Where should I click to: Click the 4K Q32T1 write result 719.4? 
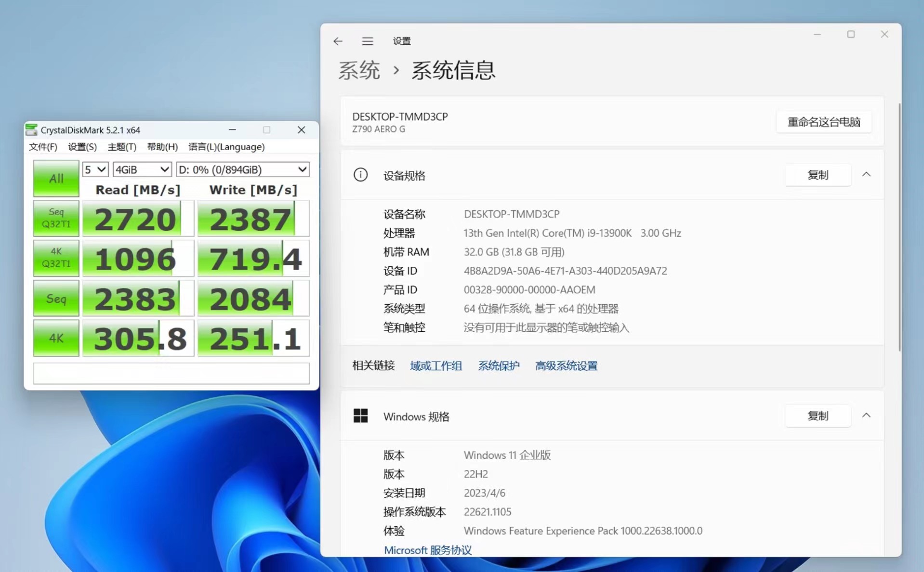point(253,259)
